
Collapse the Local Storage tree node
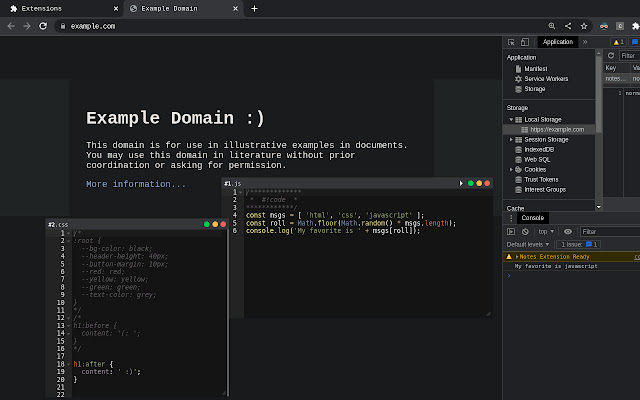(511, 119)
